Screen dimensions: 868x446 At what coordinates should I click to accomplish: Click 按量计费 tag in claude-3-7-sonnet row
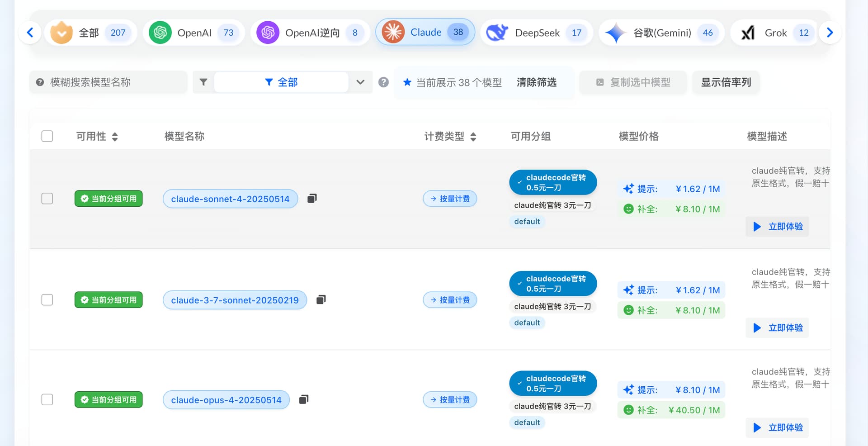point(450,300)
